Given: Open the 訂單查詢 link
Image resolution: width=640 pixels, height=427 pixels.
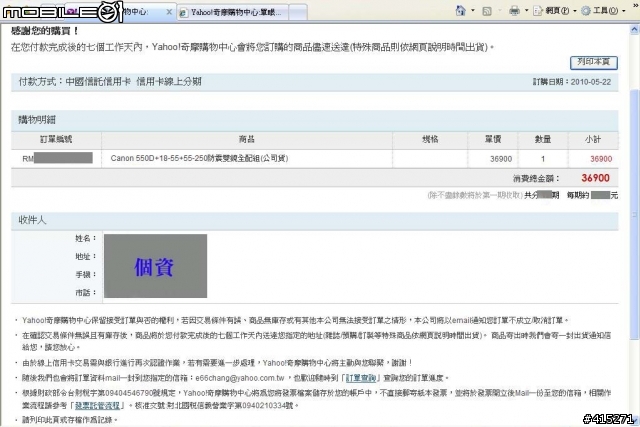Looking at the screenshot, I should pos(361,378).
